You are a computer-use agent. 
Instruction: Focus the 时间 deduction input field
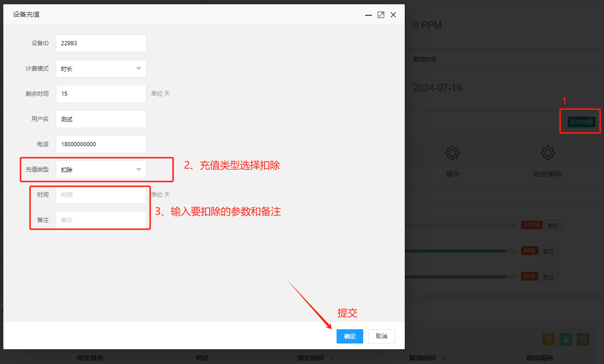click(101, 195)
